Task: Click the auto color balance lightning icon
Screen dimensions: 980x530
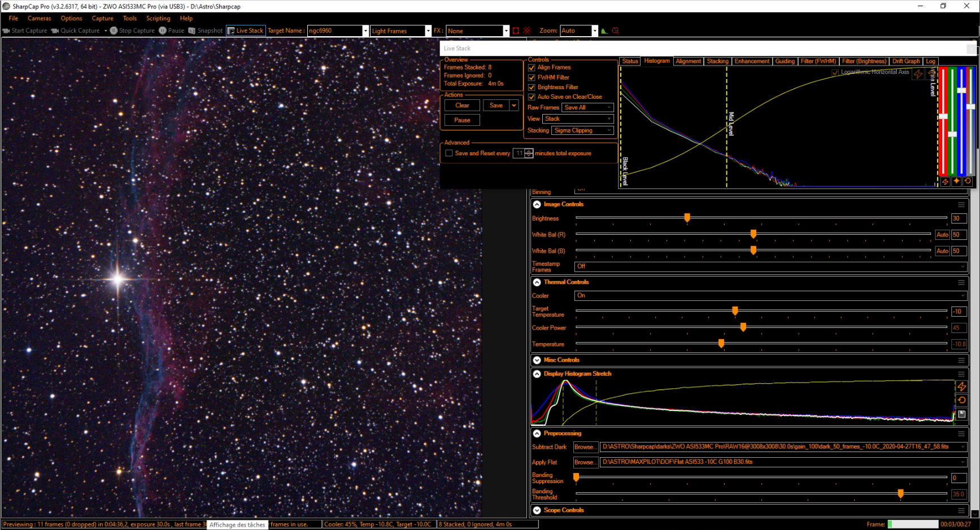Action: point(945,182)
